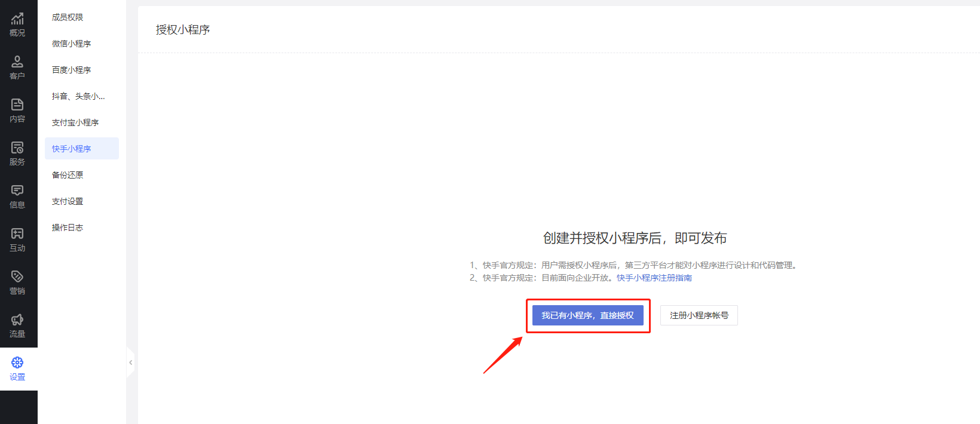Collapse the submenu sidebar with the chevron handle
The height and width of the screenshot is (424, 980).
point(130,362)
